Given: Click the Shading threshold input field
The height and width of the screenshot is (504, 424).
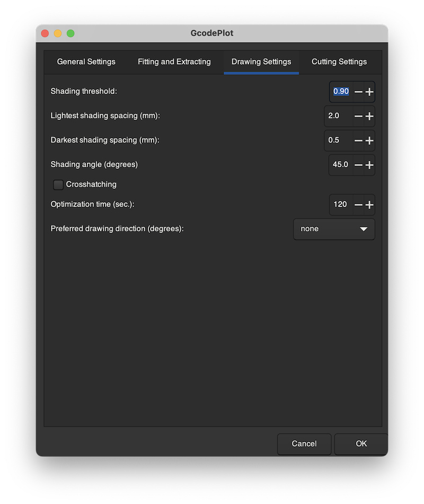Looking at the screenshot, I should (x=341, y=92).
